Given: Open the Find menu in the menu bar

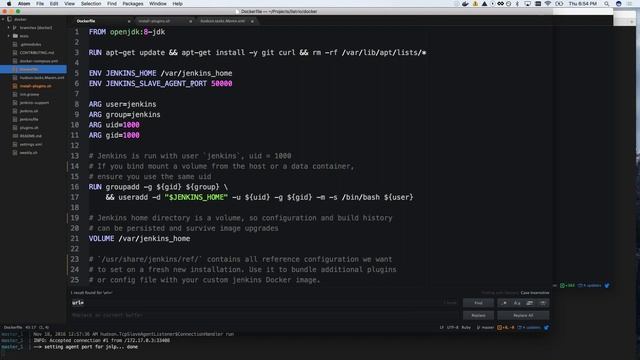Looking at the screenshot, I should [x=112, y=4].
